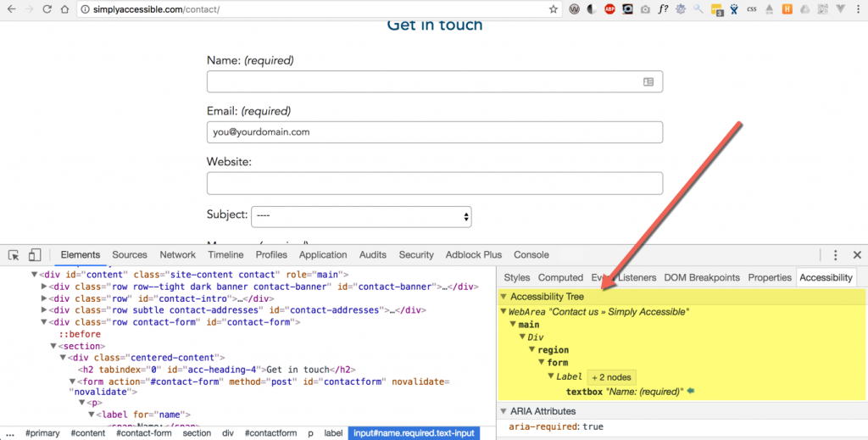This screenshot has height=440, width=868.
Task: Open the Chrome three-dot menu
Action: point(858,9)
